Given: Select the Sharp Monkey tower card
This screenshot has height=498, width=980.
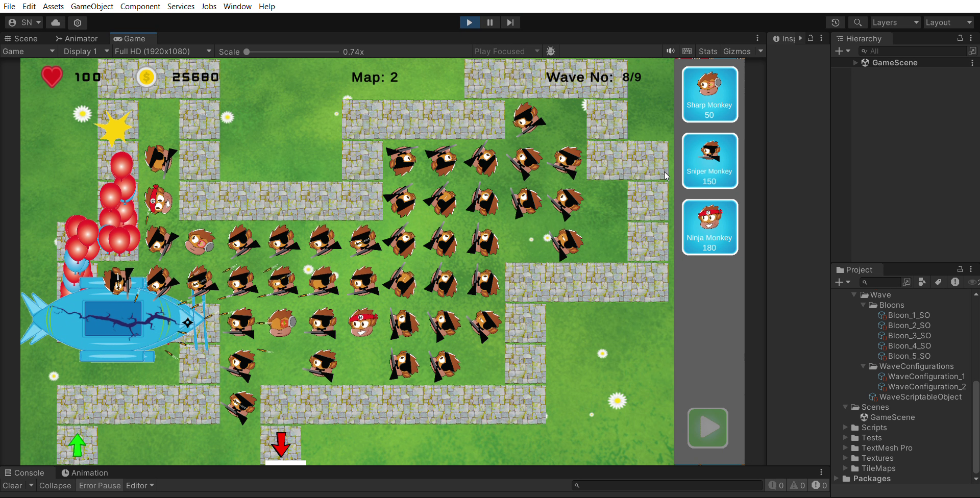Looking at the screenshot, I should click(x=709, y=94).
